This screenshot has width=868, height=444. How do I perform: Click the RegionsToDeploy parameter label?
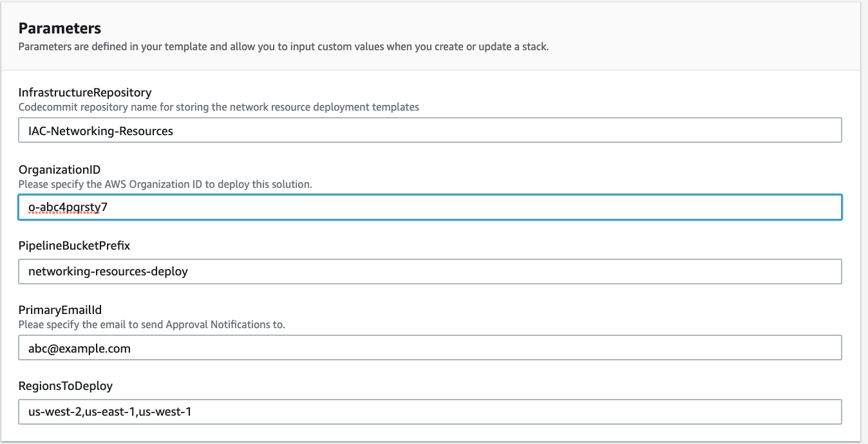click(65, 385)
